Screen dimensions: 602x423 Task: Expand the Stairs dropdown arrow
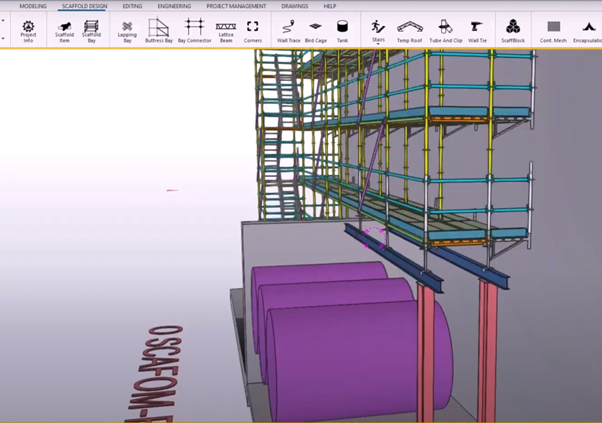[x=378, y=44]
